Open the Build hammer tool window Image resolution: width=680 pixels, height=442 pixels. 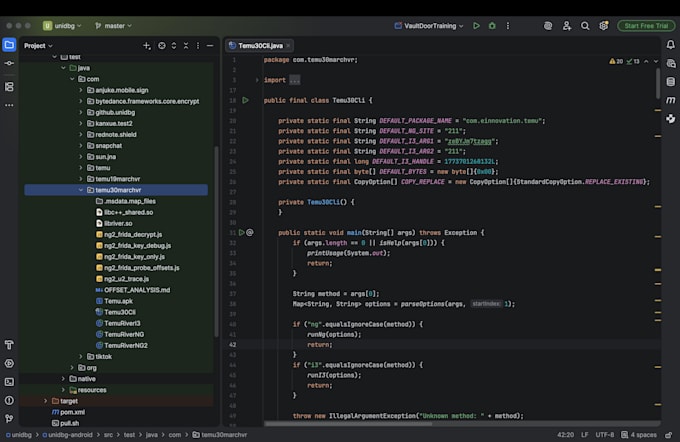click(x=9, y=345)
